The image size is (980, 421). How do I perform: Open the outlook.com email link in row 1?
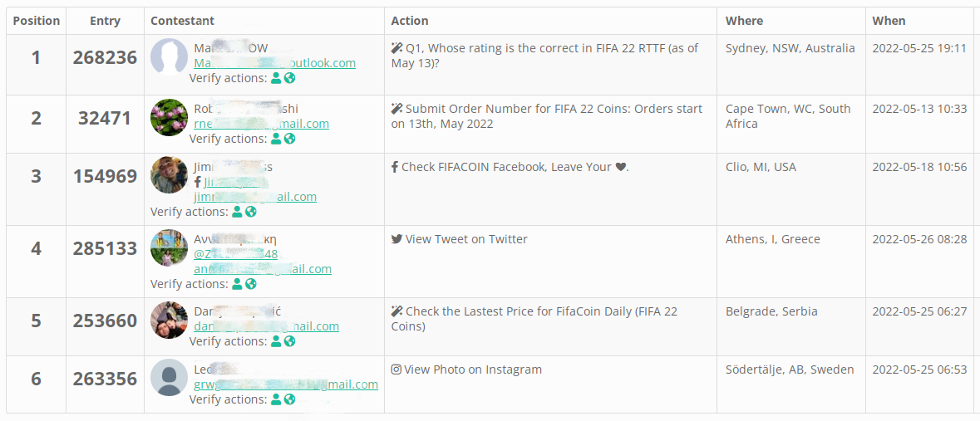(274, 63)
